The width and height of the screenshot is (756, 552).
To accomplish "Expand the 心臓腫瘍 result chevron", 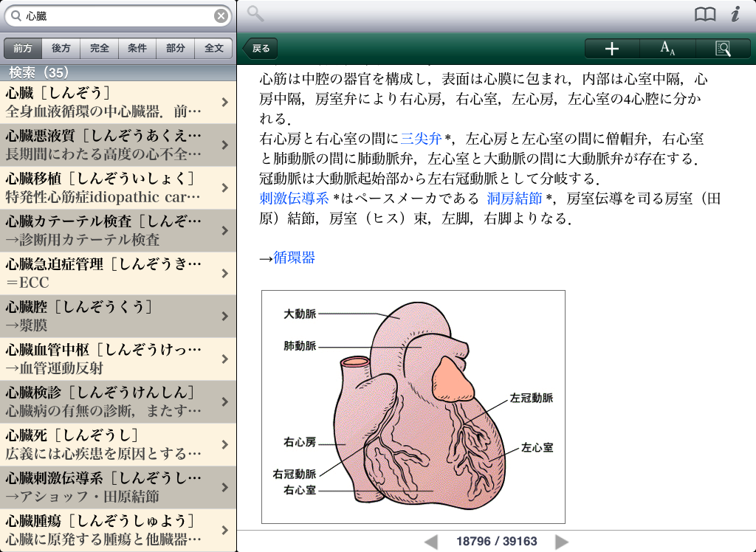I will (224, 530).
